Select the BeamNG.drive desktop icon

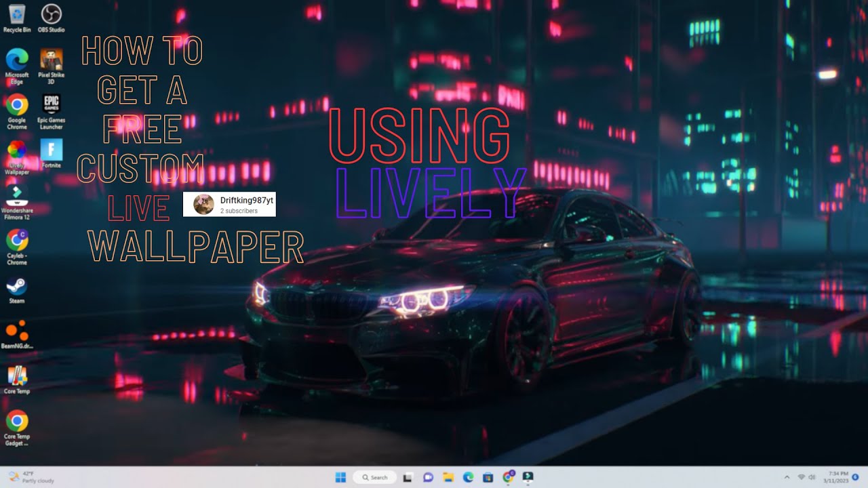tap(17, 335)
